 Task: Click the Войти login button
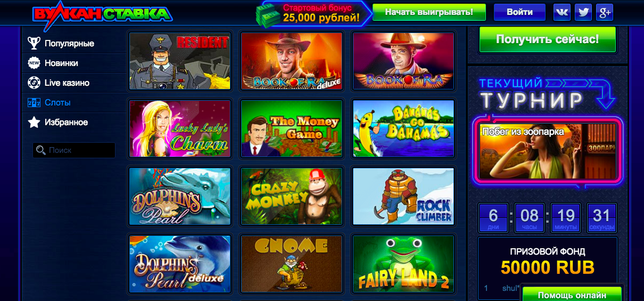coord(519,12)
